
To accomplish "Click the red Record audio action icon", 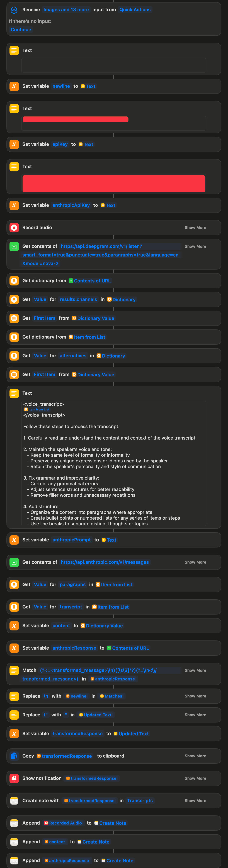I will 14,227.
